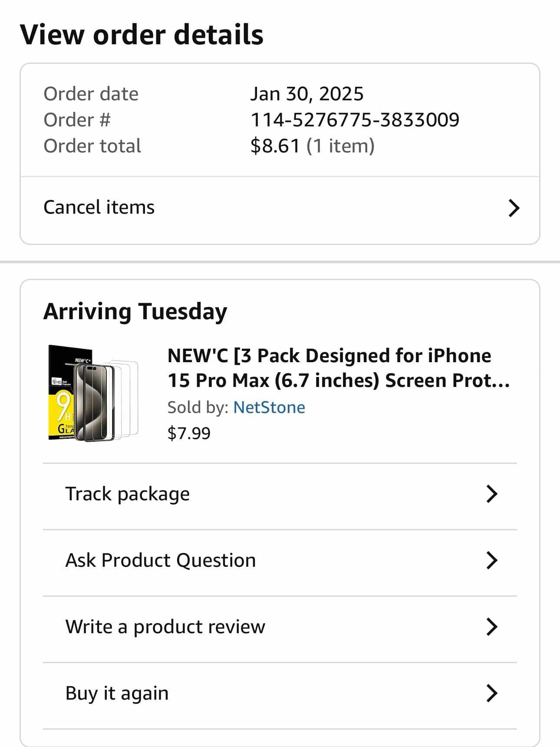560x747 pixels.
Task: Click the Ask Product Question chevron
Action: (491, 560)
